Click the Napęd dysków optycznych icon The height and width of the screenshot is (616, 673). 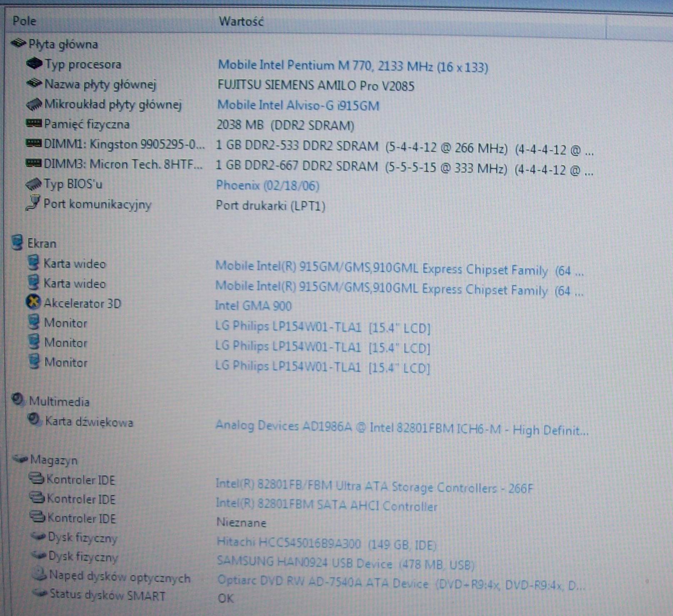click(x=40, y=574)
